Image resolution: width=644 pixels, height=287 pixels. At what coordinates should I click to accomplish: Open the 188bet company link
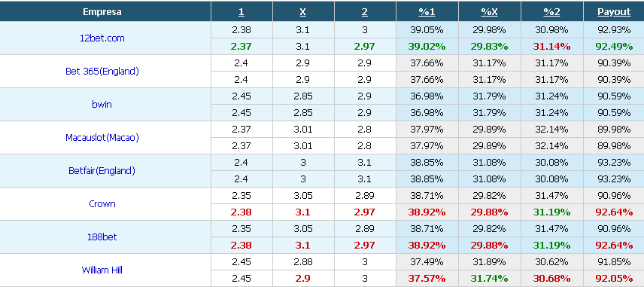[102, 237]
